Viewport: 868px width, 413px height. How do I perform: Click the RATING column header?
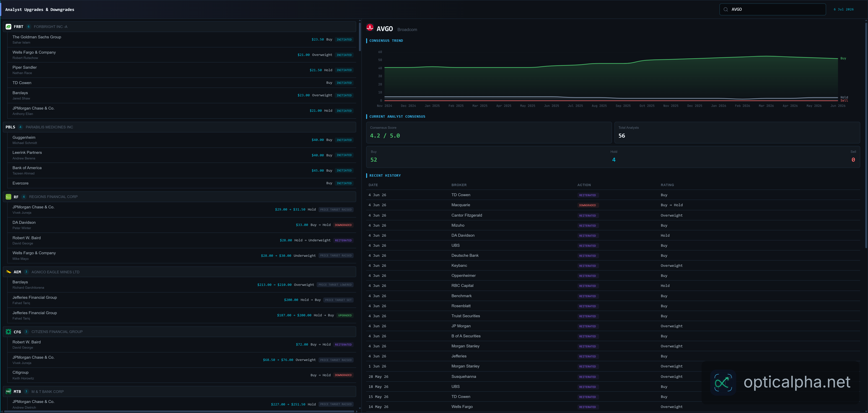pos(667,185)
